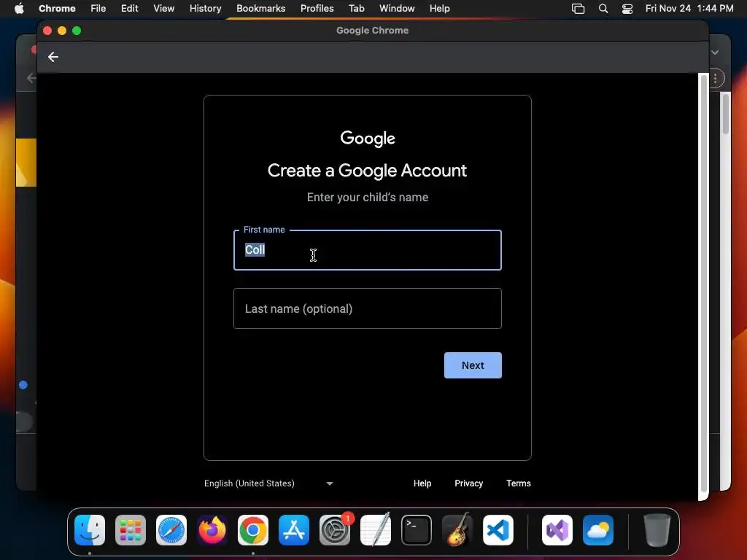This screenshot has width=747, height=560.
Task: Open Spotlight search in menu bar
Action: tap(603, 9)
